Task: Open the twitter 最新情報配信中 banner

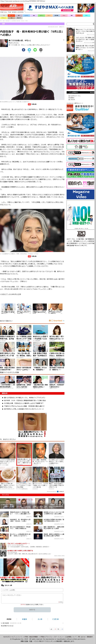Action: pyautogui.click(x=81, y=108)
